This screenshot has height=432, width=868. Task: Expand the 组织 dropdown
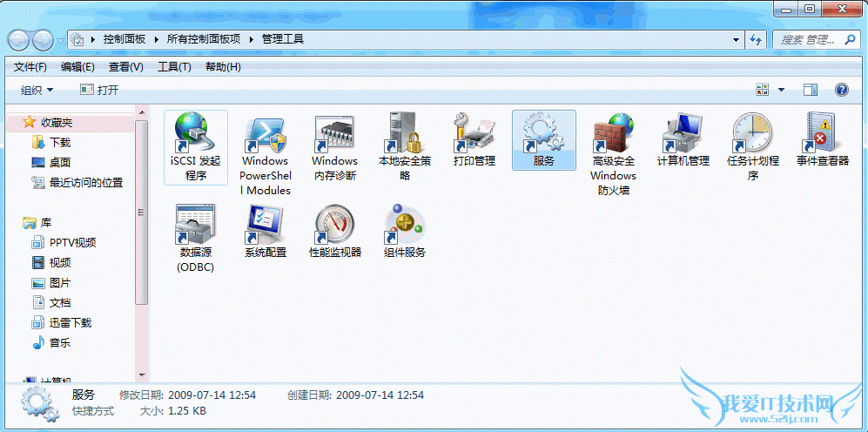click(x=37, y=90)
